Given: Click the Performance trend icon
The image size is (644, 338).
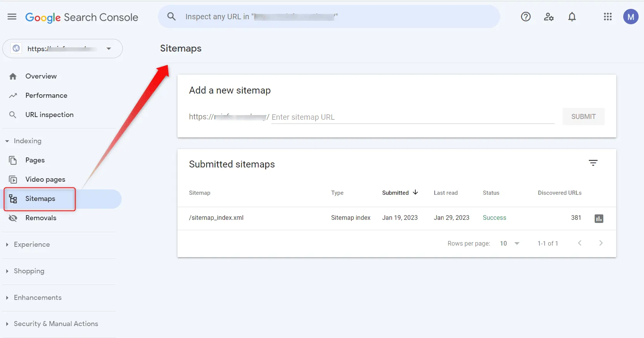Looking at the screenshot, I should click(x=13, y=95).
